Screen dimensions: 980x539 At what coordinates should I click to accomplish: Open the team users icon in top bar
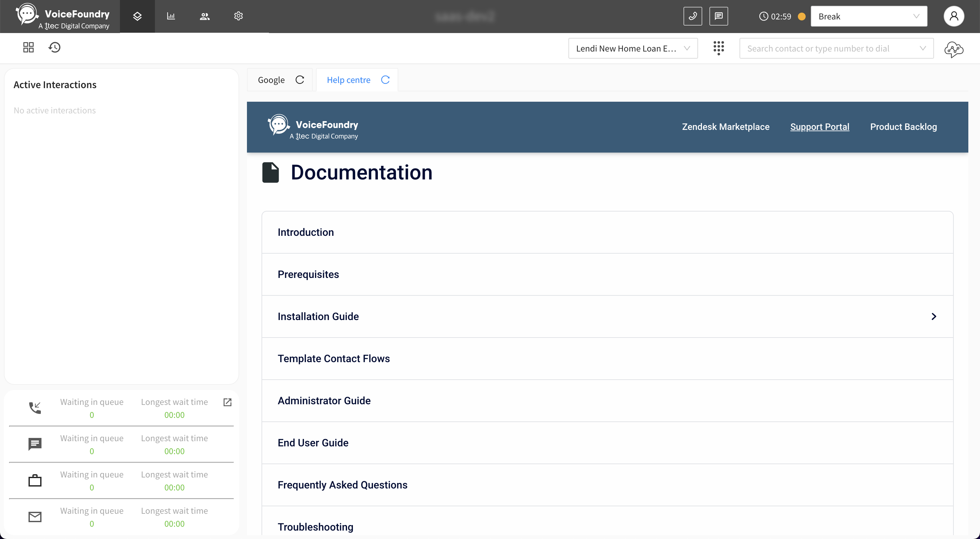pyautogui.click(x=205, y=16)
